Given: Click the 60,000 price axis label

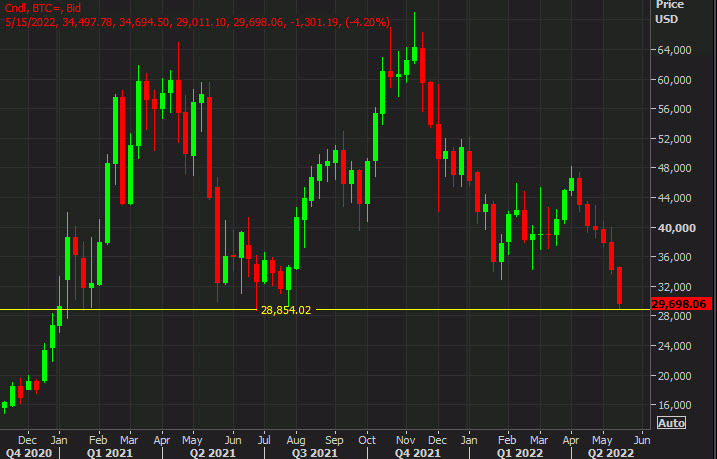Looking at the screenshot, I should pyautogui.click(x=675, y=80).
